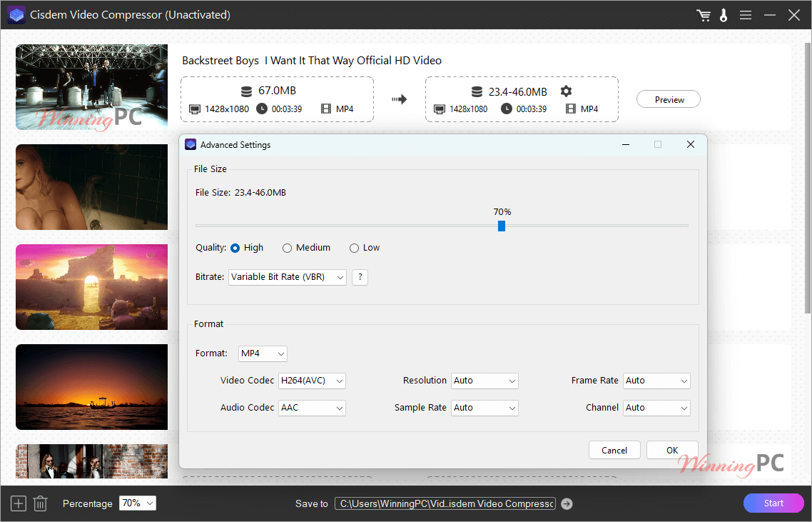Screen dimensions: 812x522
Task: Confirm settings with OK button
Action: 672,450
